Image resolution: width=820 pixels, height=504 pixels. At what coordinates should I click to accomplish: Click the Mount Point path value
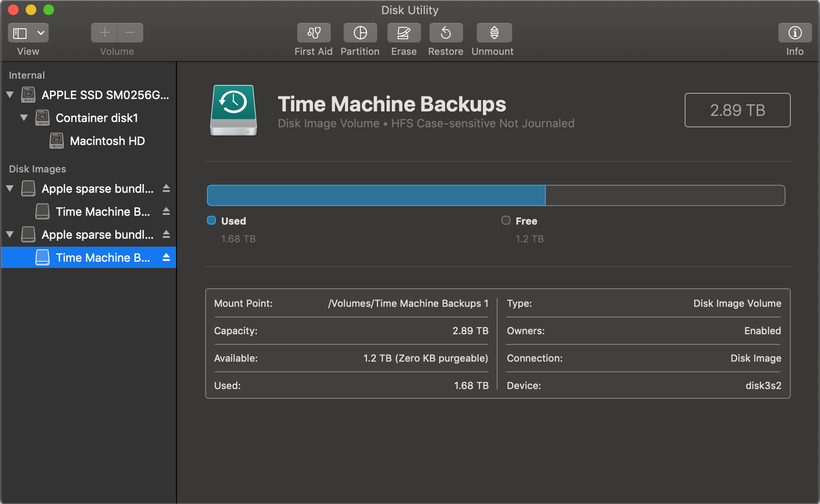point(408,303)
